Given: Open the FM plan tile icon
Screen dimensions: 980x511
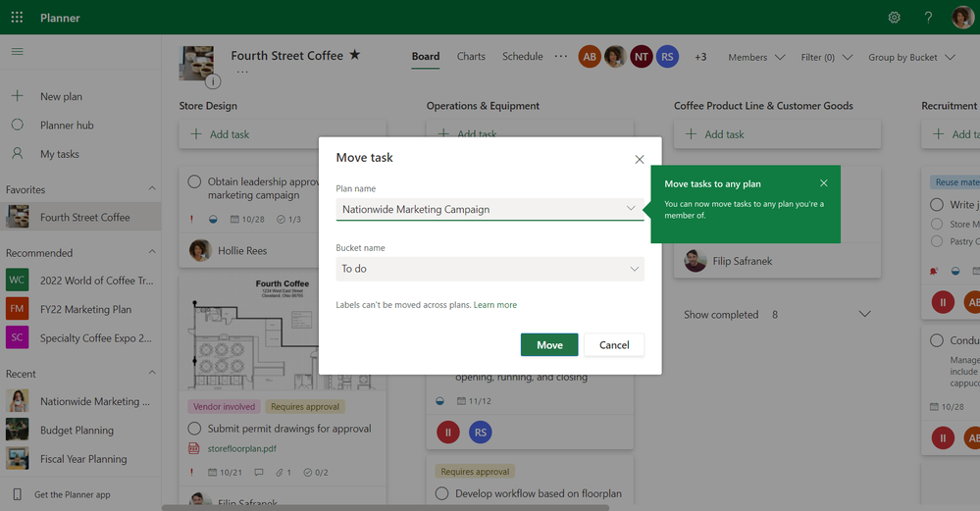Looking at the screenshot, I should (x=17, y=309).
